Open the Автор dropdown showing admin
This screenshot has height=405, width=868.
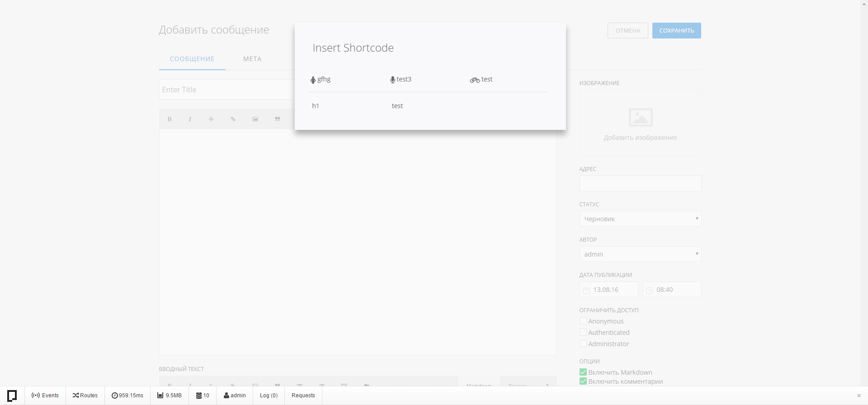point(640,254)
